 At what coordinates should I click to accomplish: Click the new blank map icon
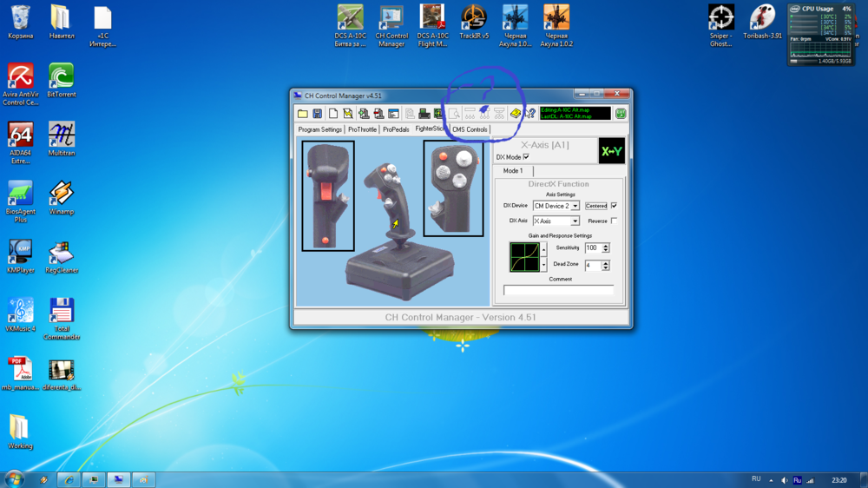(332, 114)
